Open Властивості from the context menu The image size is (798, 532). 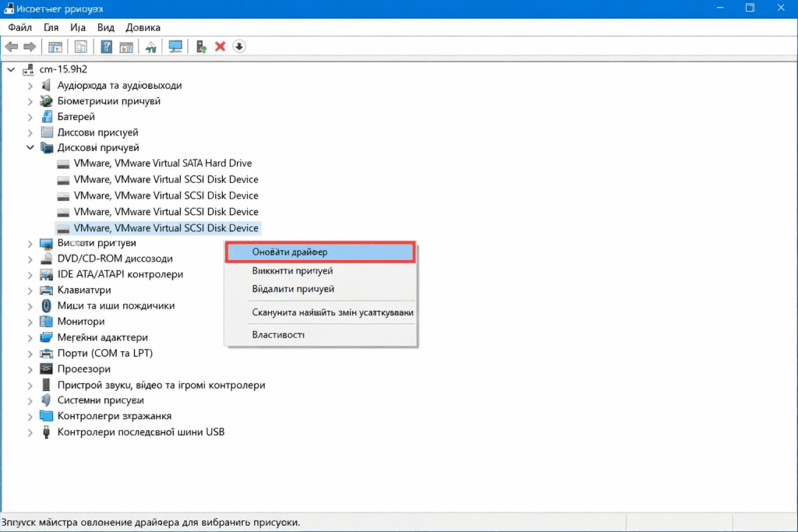pyautogui.click(x=278, y=335)
